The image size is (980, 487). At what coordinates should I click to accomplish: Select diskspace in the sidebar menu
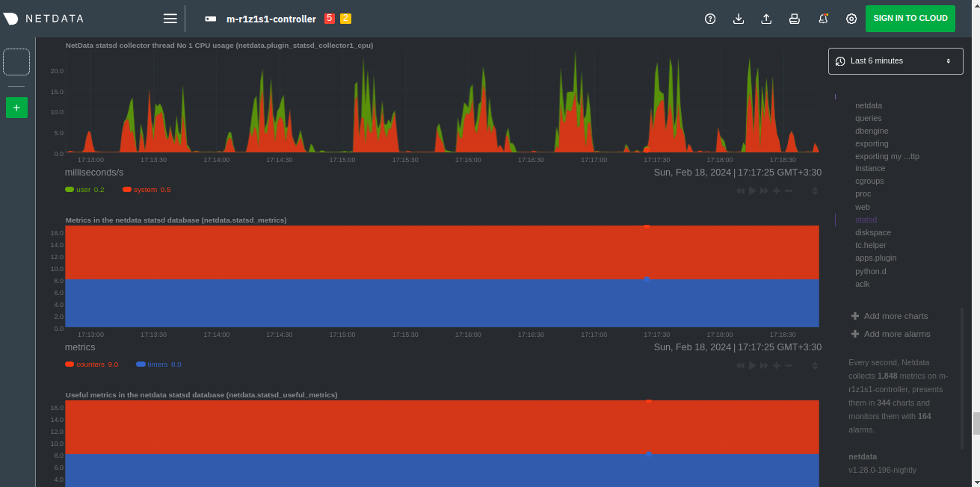click(873, 232)
